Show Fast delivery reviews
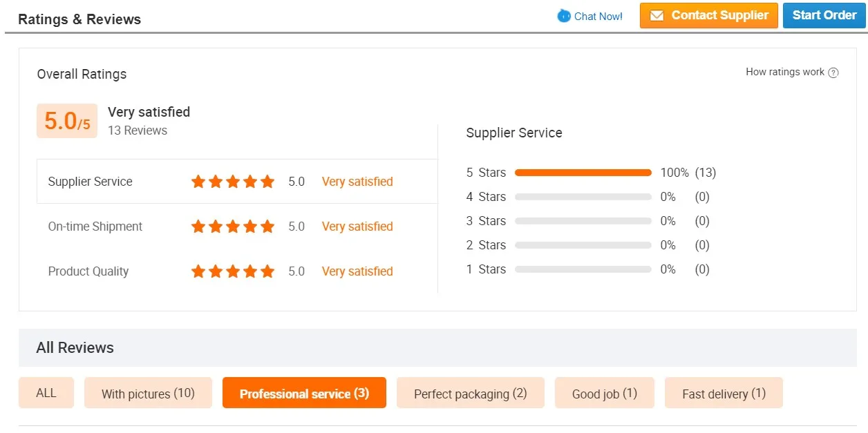 tap(724, 394)
